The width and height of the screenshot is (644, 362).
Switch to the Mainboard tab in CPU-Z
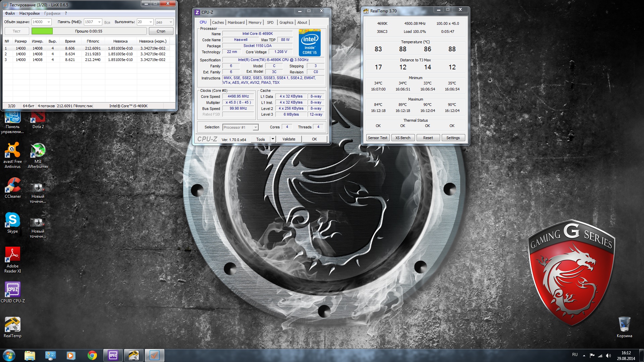click(x=236, y=22)
